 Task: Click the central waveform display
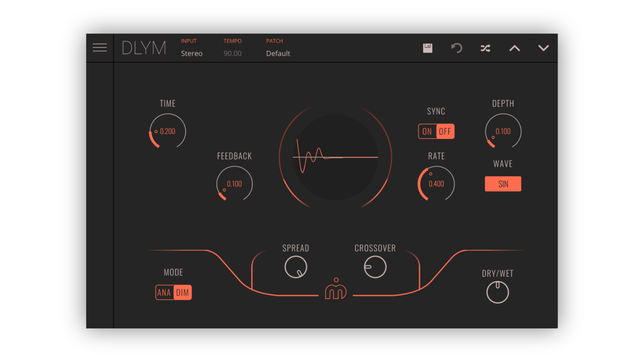(x=335, y=157)
